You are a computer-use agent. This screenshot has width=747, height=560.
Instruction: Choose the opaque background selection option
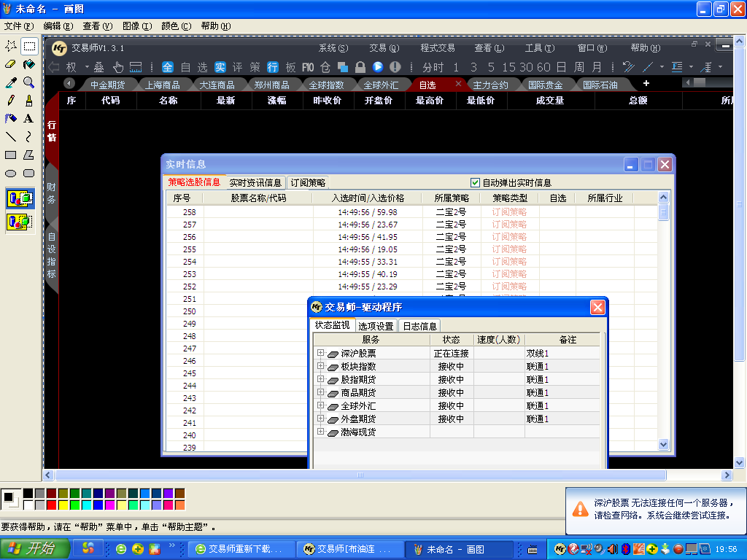(20, 198)
